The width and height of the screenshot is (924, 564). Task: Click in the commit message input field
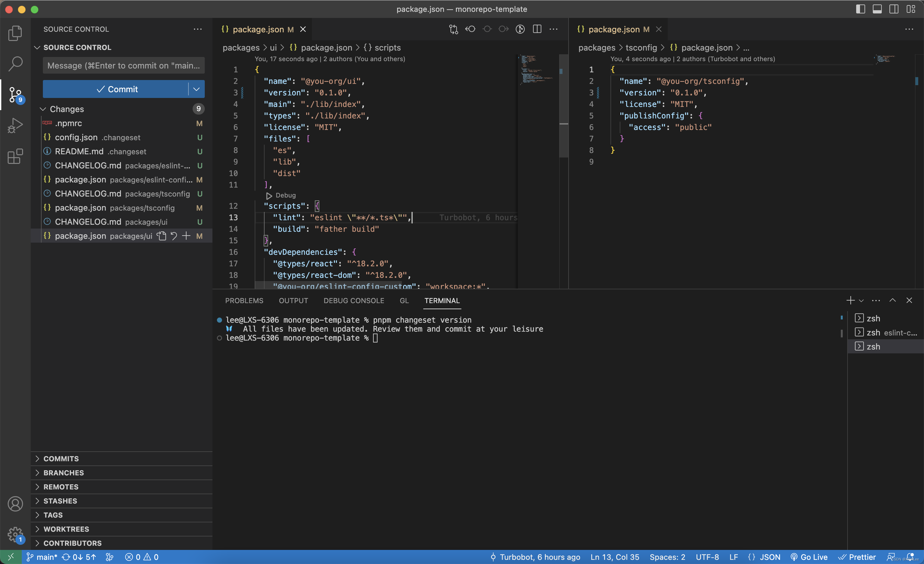coord(124,66)
